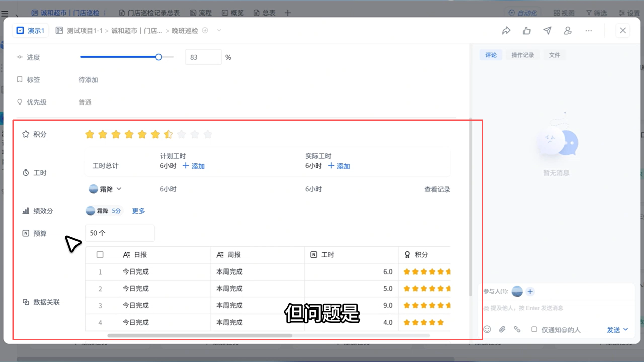
Task: Open the 流程 view tab
Action: (201, 13)
